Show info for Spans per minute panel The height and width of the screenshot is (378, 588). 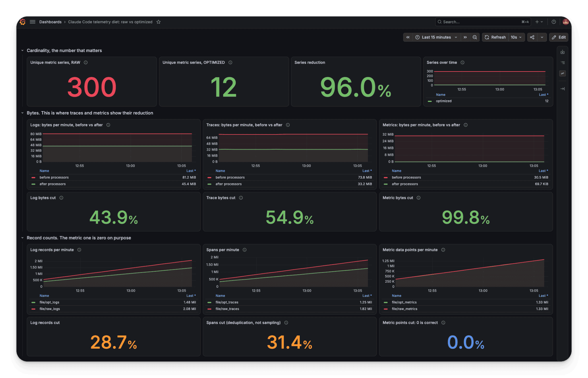[x=245, y=250]
